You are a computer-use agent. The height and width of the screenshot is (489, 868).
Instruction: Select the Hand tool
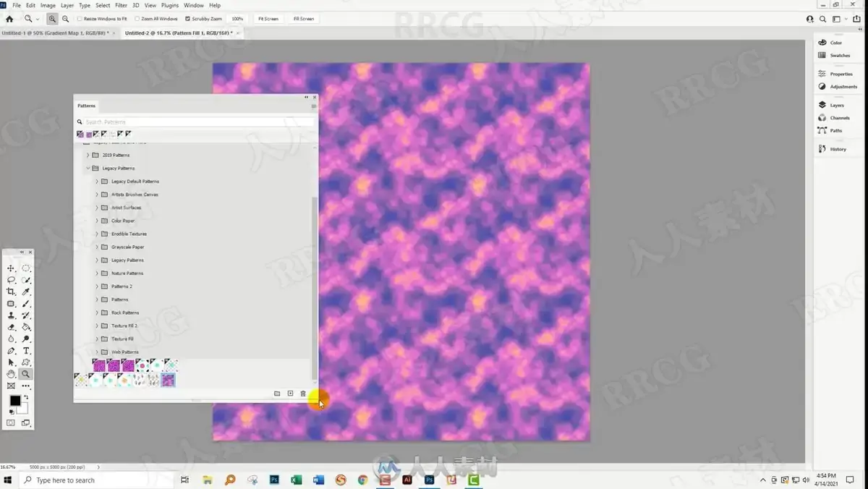point(11,374)
